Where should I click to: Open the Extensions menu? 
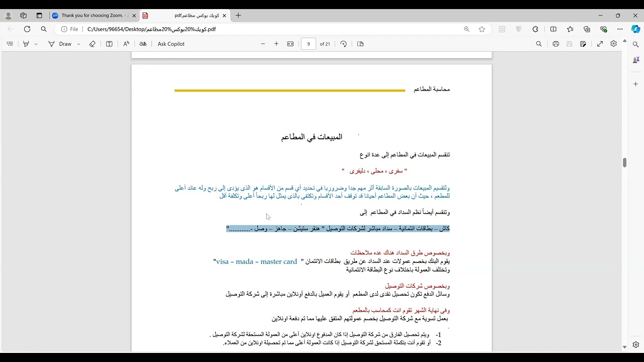[x=535, y=29]
